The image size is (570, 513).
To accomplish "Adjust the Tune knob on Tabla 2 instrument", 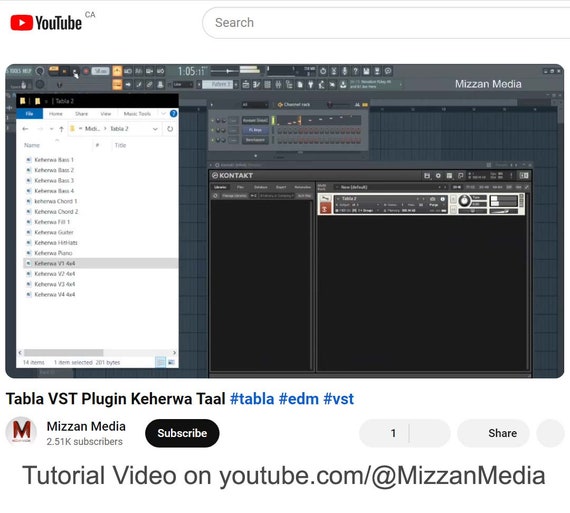I will pos(464,201).
